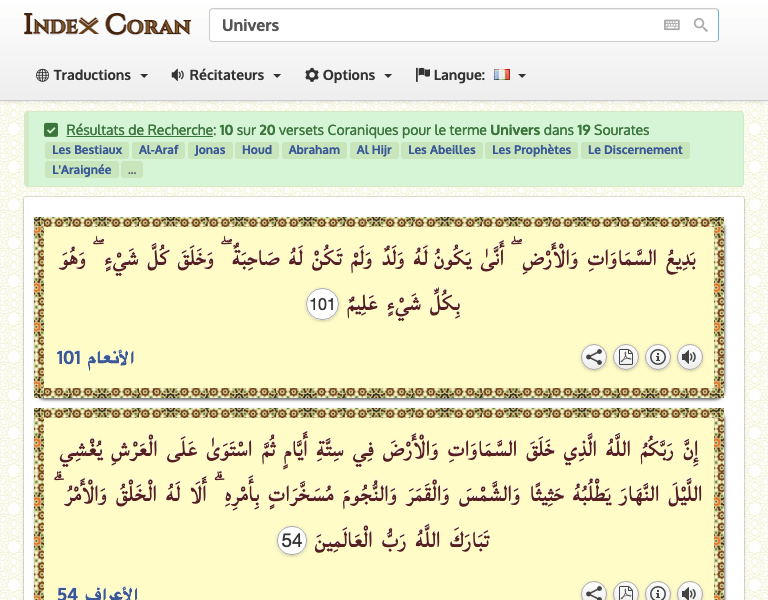Click the Index Coran logo
768x600 pixels.
tap(107, 25)
